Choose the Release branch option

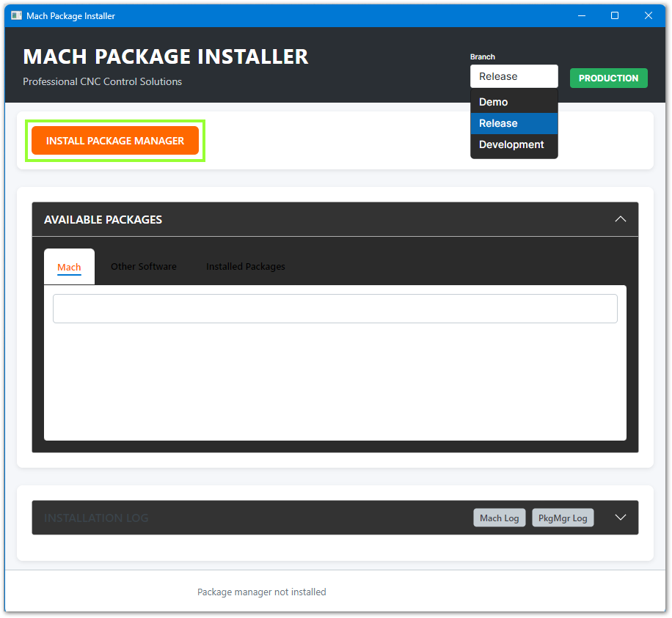pos(514,123)
